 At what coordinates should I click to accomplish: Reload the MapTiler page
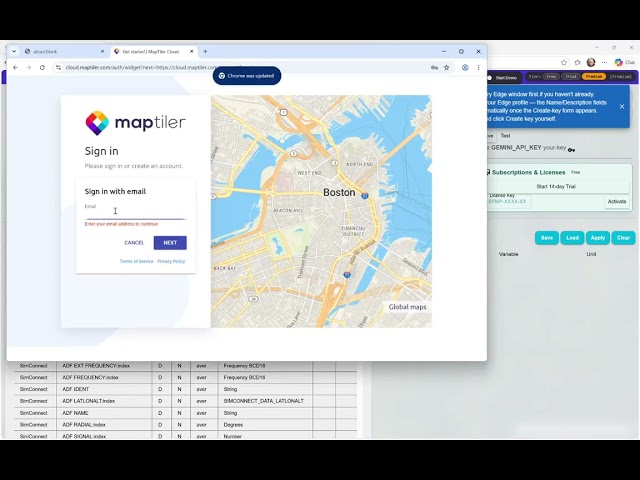[x=42, y=67]
